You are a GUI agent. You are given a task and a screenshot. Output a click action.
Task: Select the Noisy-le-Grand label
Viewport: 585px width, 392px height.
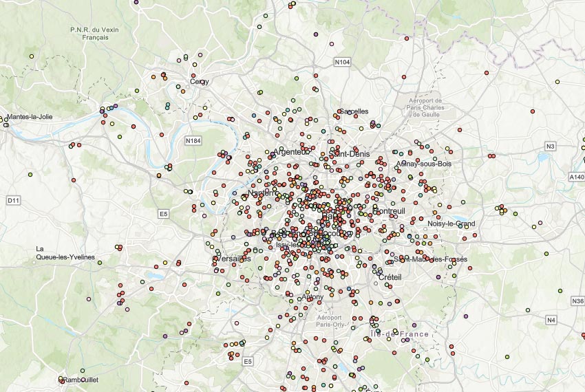[451, 224]
